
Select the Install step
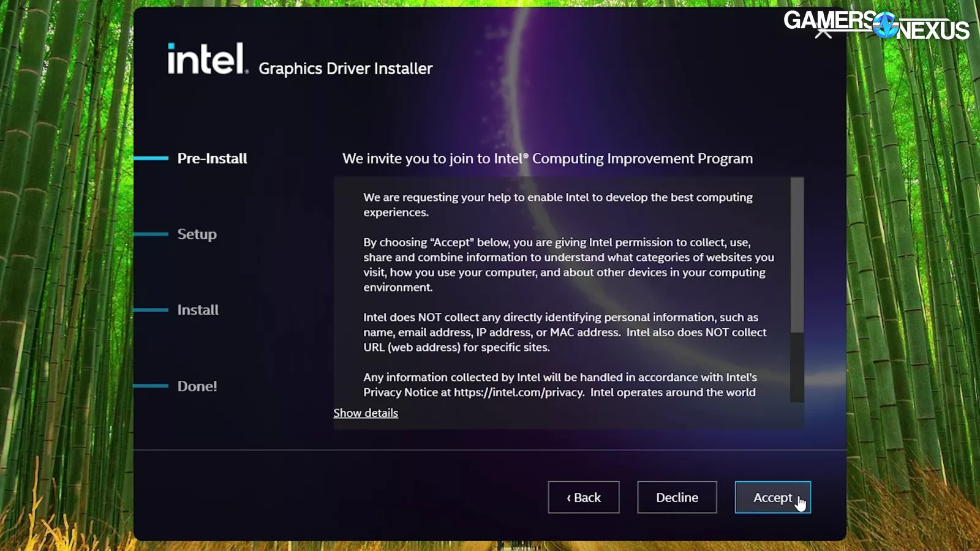(x=197, y=310)
